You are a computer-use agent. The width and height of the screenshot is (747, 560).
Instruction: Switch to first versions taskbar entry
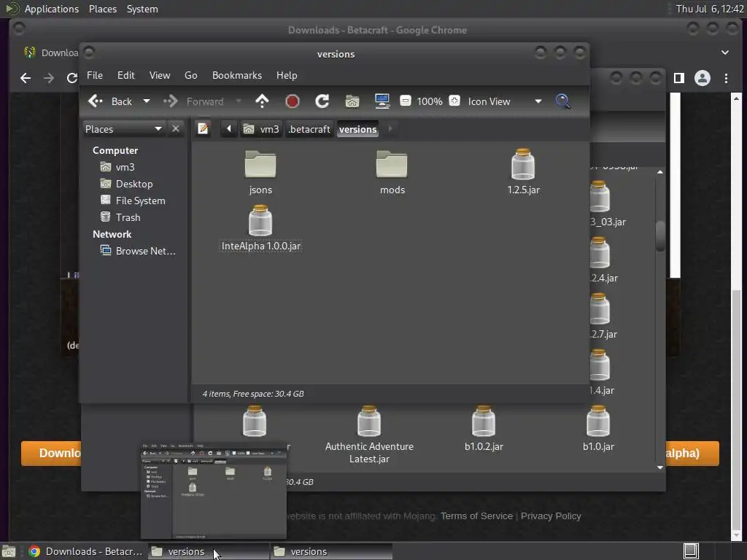tap(209, 551)
